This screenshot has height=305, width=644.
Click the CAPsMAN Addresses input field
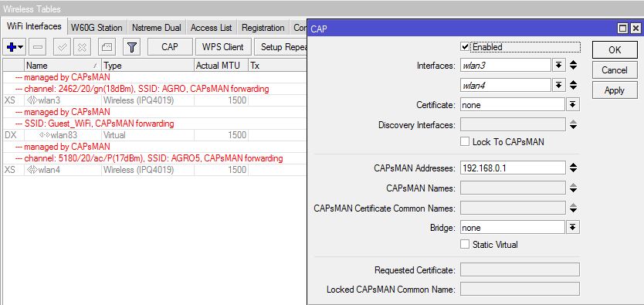pyautogui.click(x=513, y=168)
